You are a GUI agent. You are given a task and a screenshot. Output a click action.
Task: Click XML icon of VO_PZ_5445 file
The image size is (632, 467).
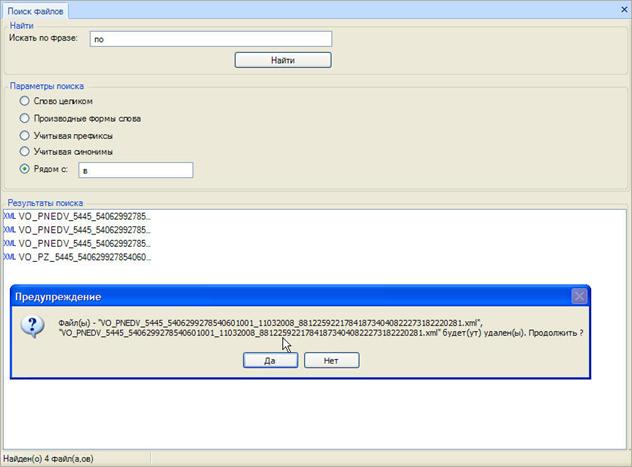coord(9,257)
